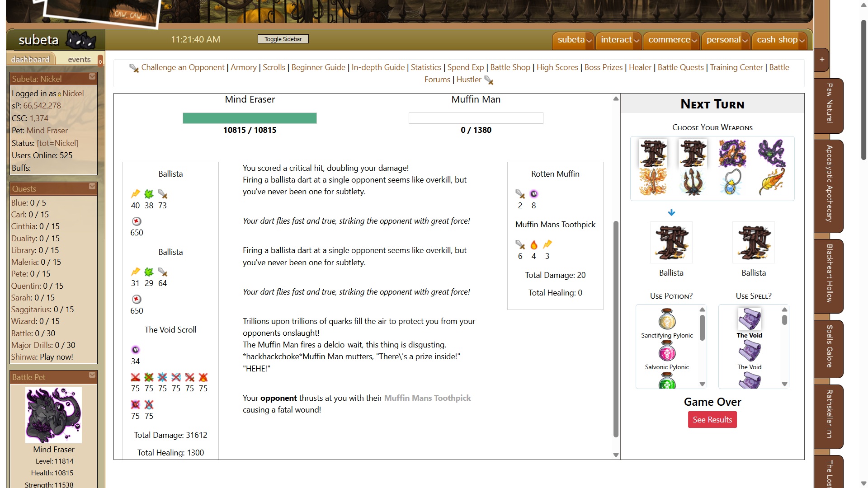Collapse the Quests sidebar panel
This screenshot has width=868, height=488.
92,187
